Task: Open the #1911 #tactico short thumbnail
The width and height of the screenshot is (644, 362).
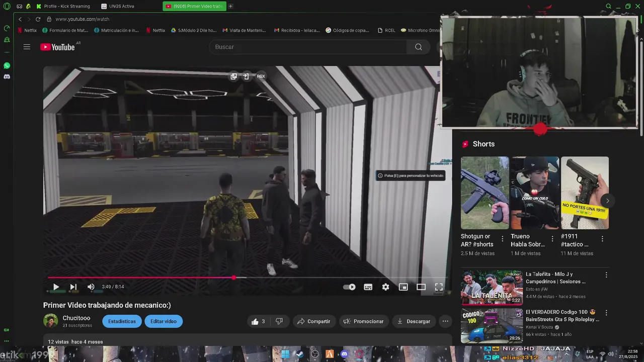Action: tap(585, 193)
